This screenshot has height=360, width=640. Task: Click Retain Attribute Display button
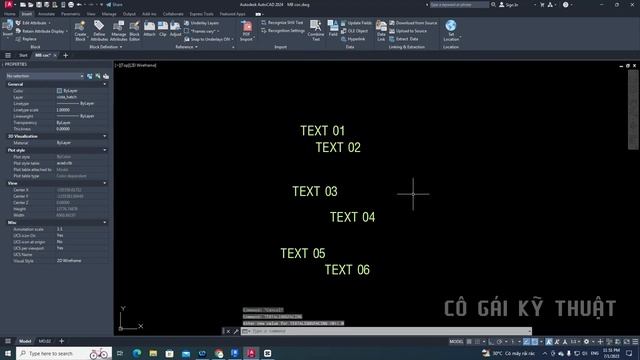pos(42,31)
